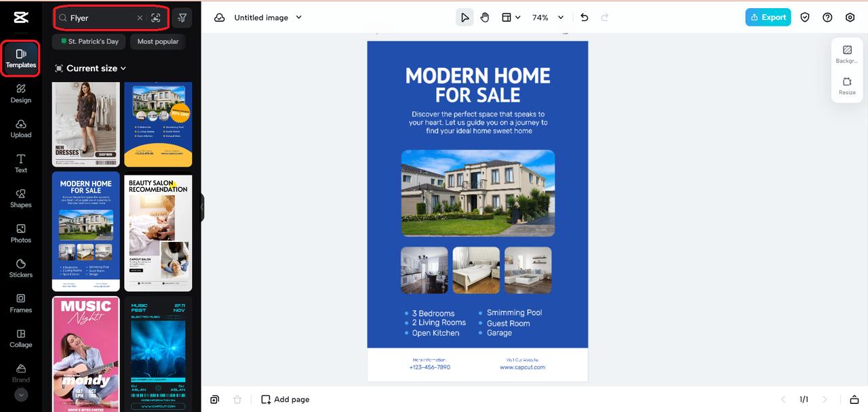Choose the Music Night template
This screenshot has width=868, height=412.
pyautogui.click(x=86, y=354)
